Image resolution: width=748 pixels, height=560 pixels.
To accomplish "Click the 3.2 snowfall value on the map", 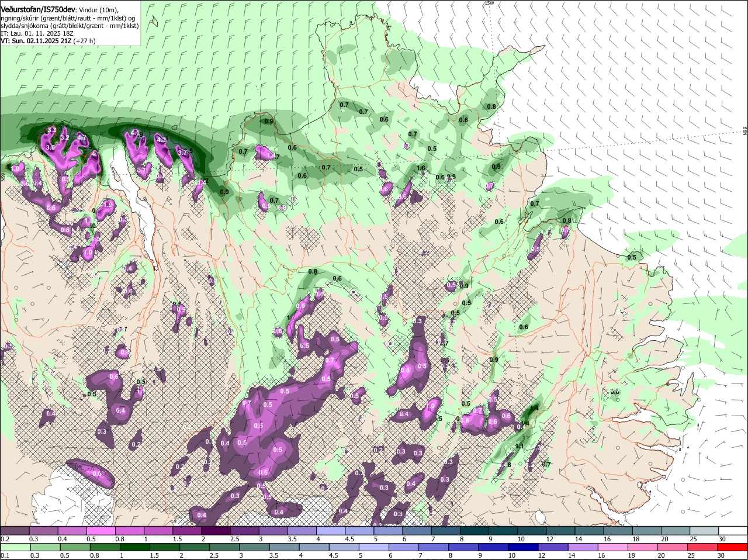I will [x=65, y=138].
